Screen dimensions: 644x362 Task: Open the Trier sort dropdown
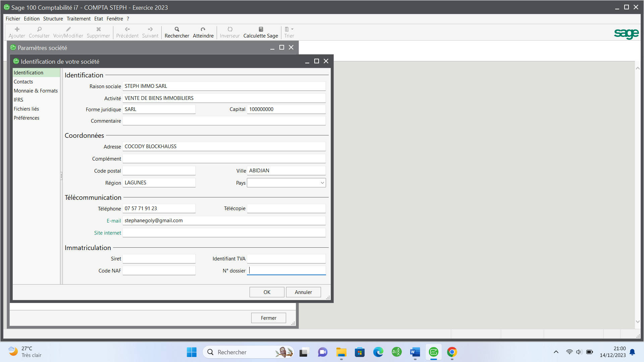[x=289, y=32]
